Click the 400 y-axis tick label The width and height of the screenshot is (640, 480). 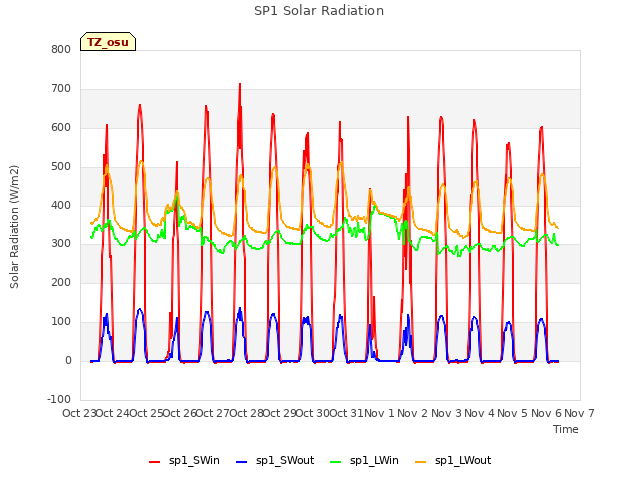click(x=61, y=205)
